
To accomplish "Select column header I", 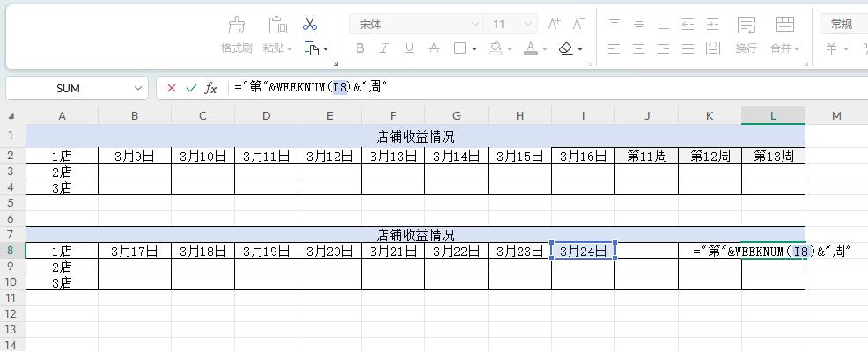I will point(583,115).
